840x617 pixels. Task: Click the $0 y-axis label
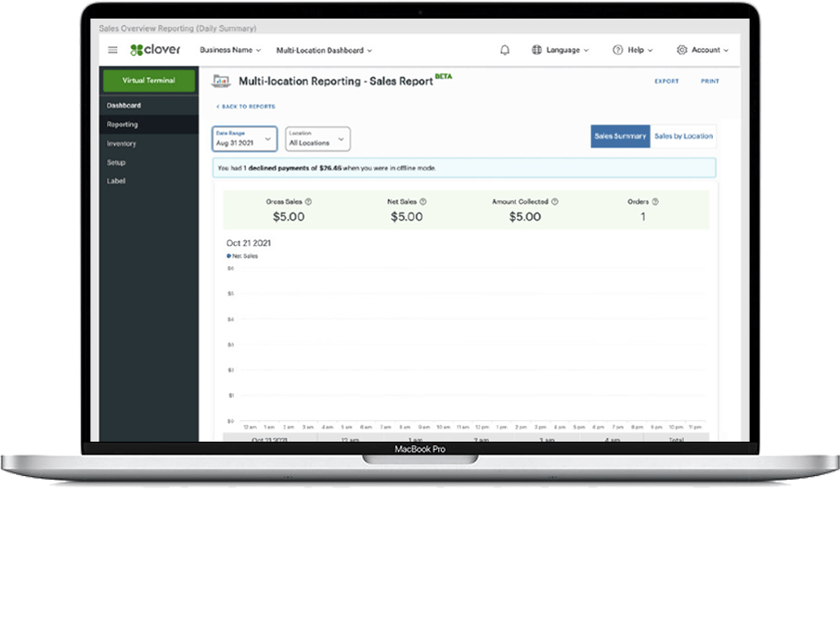[x=231, y=421]
